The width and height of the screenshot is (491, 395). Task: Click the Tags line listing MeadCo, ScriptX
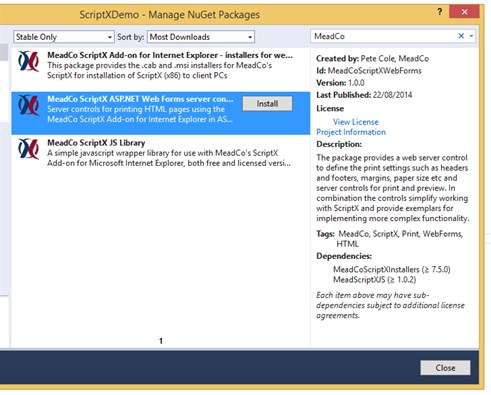click(390, 239)
